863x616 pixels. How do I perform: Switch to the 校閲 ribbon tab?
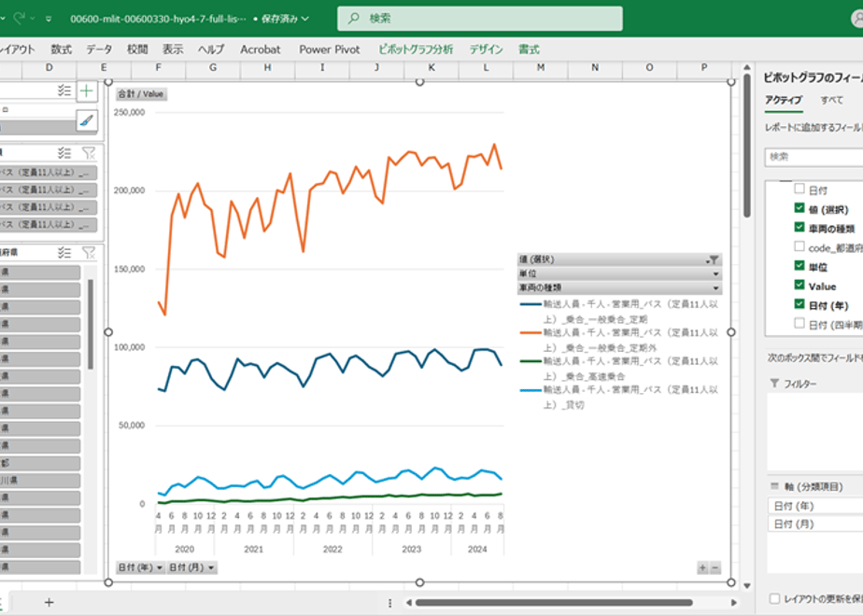(x=137, y=49)
